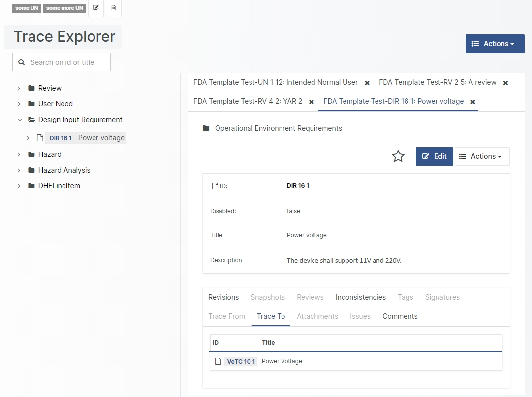Viewport: 532px width, 397px height.
Task: Close the Intended Normal User tab
Action: [x=367, y=83]
